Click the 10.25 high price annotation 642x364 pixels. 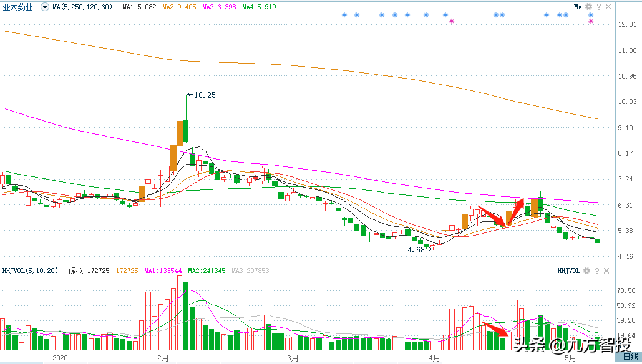[205, 95]
